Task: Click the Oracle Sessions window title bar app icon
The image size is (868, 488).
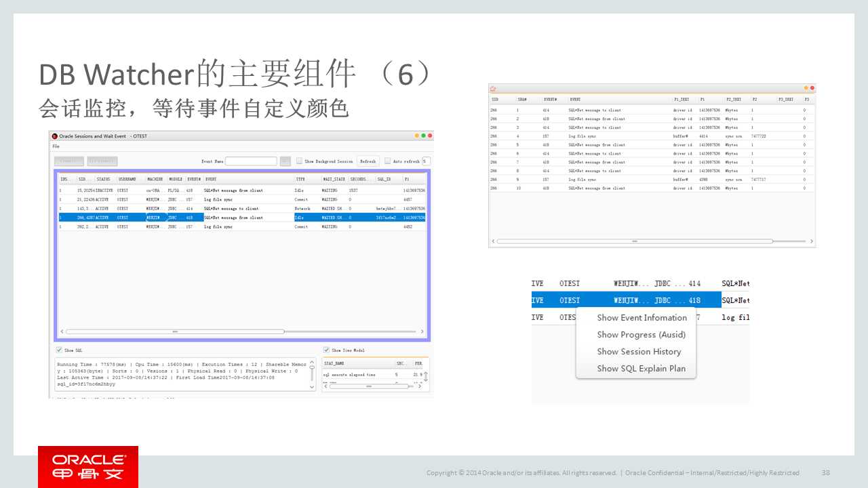Action: (54, 136)
